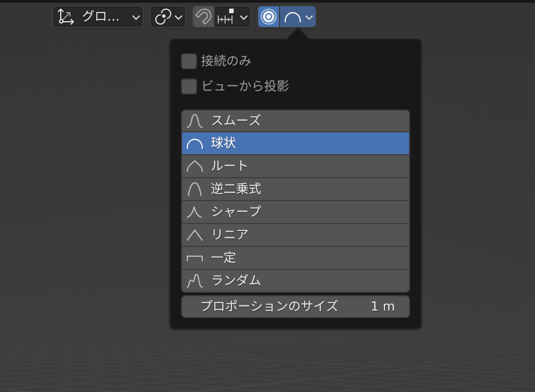Toggle the proportional editing circle icon
Viewport: 535px width, 392px height.
click(x=269, y=17)
